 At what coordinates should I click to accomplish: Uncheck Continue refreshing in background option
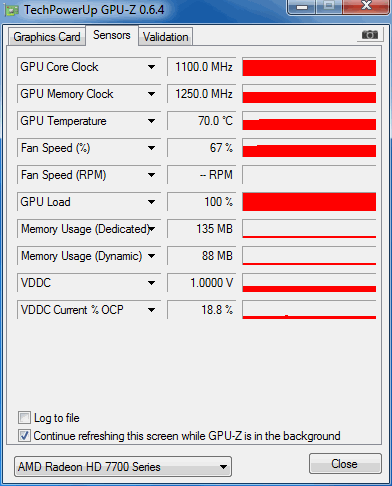pos(24,436)
